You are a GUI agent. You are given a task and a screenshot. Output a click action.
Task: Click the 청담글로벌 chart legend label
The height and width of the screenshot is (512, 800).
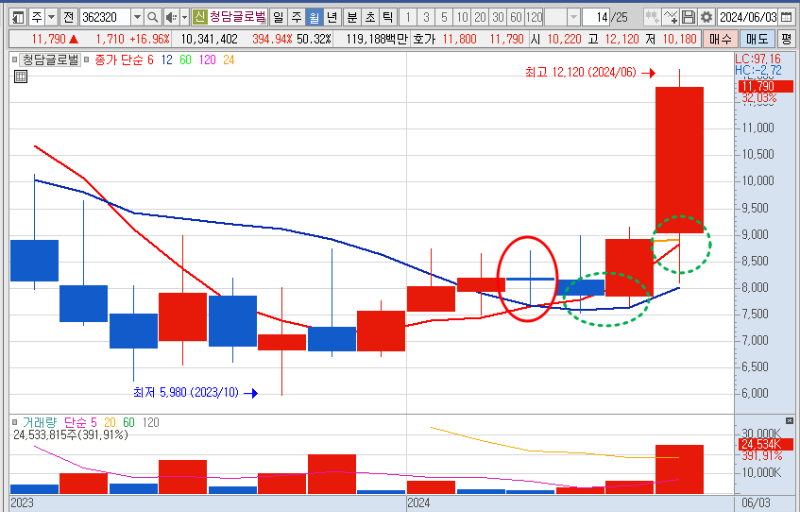pyautogui.click(x=51, y=60)
